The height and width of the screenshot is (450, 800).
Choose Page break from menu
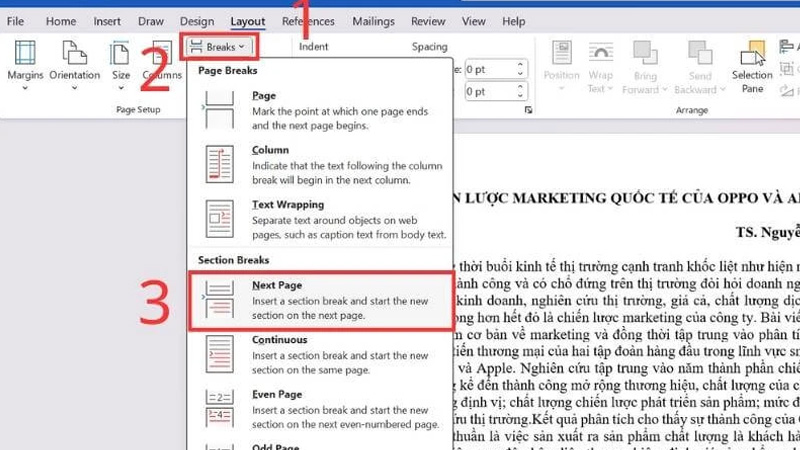pyautogui.click(x=320, y=110)
